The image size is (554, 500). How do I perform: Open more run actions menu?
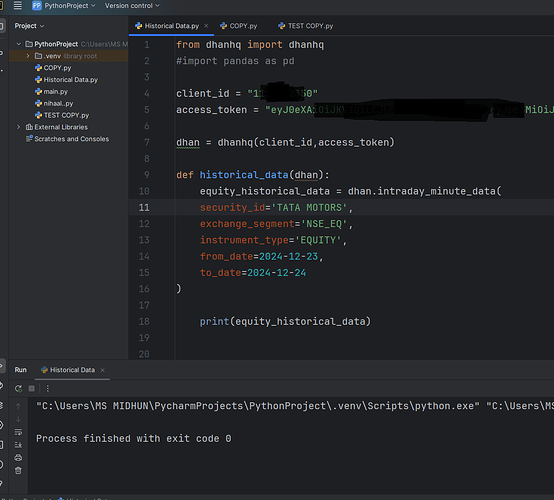48,388
